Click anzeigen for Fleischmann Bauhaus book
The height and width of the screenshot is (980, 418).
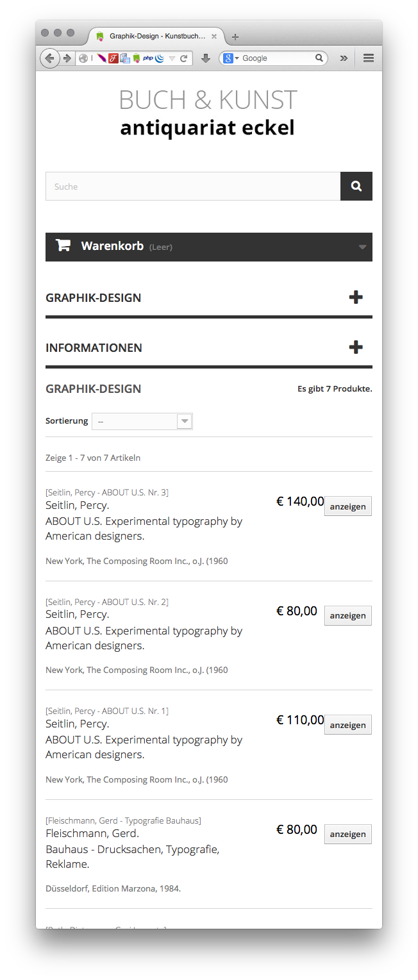347,834
